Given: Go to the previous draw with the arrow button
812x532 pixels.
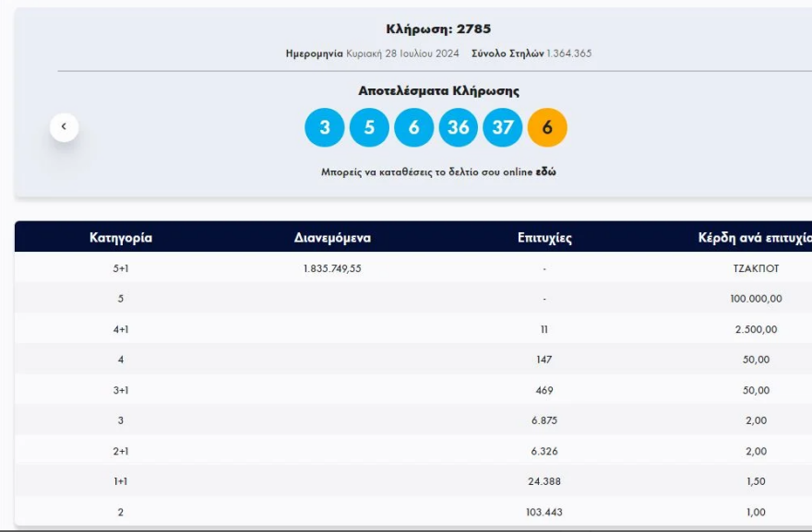Looking at the screenshot, I should pos(64,127).
